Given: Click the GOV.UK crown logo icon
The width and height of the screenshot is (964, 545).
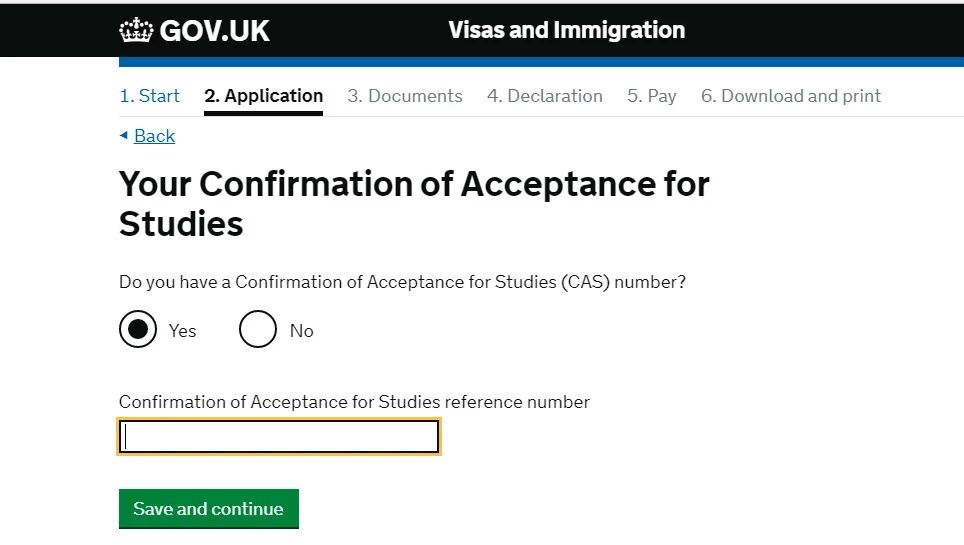Looking at the screenshot, I should click(136, 30).
